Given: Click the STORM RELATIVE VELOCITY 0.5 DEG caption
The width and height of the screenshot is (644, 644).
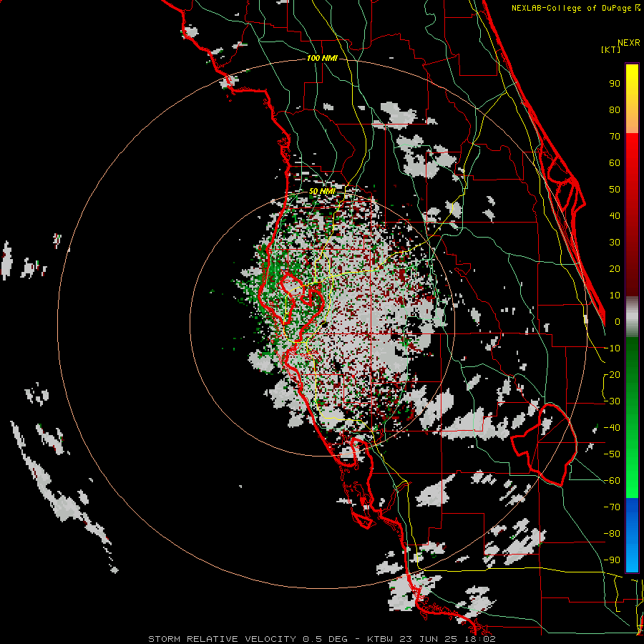Looking at the screenshot, I should 248,639.
